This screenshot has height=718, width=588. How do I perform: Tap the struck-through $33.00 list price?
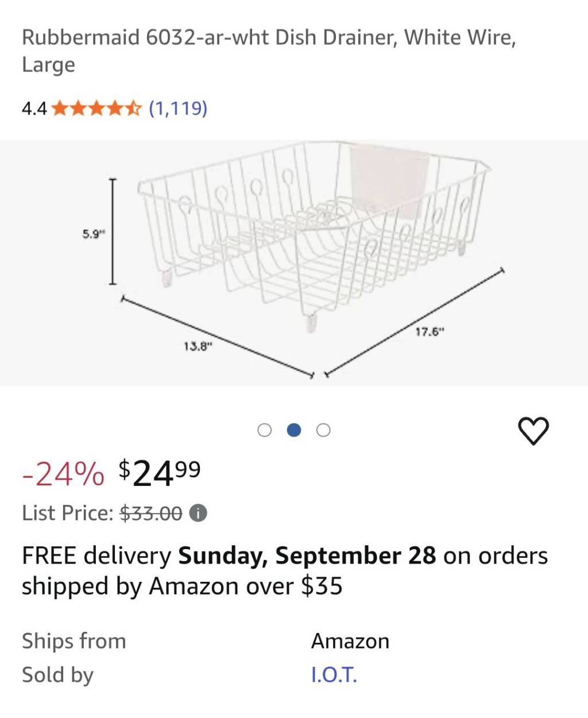click(x=150, y=513)
